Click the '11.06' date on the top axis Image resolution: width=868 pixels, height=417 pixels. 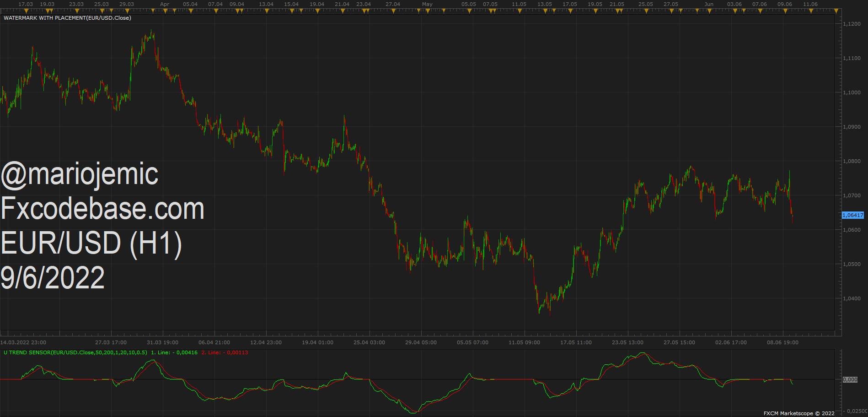(810, 4)
